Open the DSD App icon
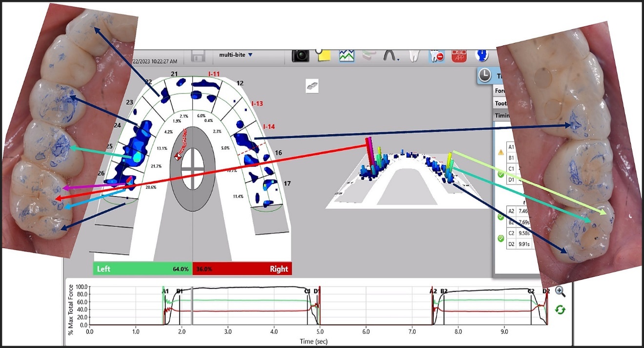Screen dimensions: 644x348 [459, 55]
